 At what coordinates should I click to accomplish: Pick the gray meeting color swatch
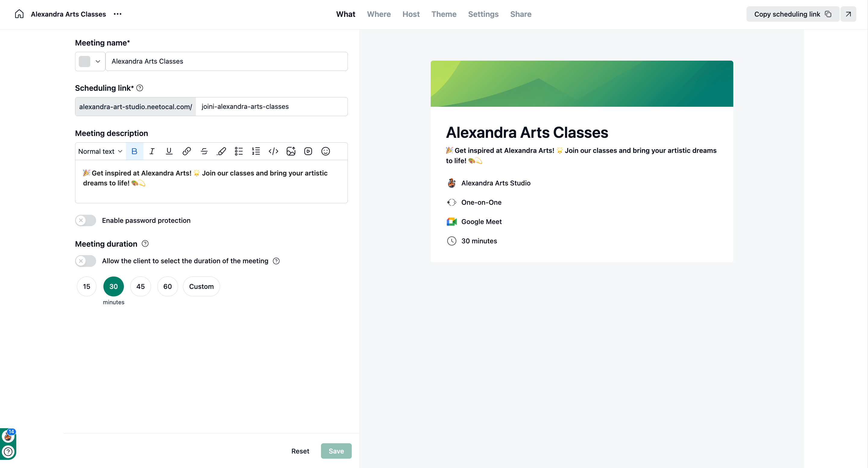(85, 62)
